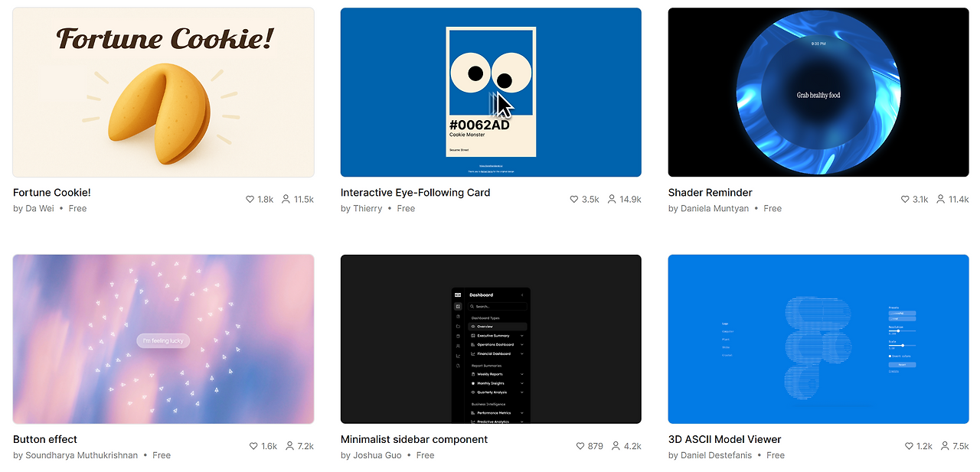This screenshot has width=980, height=472.
Task: Like the 3D ASCII Model Viewer via heart
Action: 909,446
